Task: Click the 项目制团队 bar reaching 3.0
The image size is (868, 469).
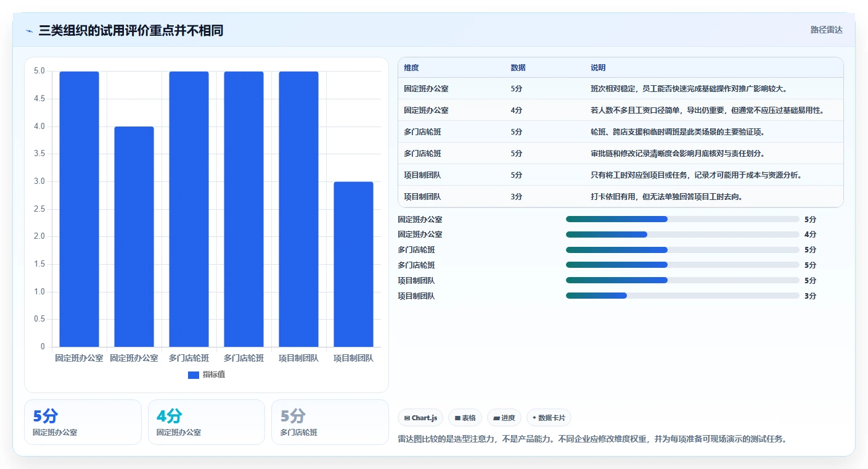Action: [353, 264]
